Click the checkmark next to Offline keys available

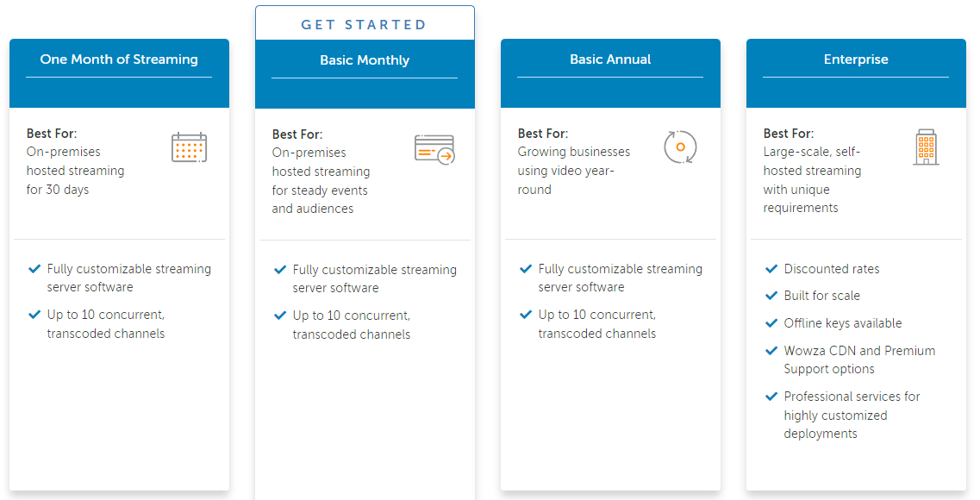[771, 324]
